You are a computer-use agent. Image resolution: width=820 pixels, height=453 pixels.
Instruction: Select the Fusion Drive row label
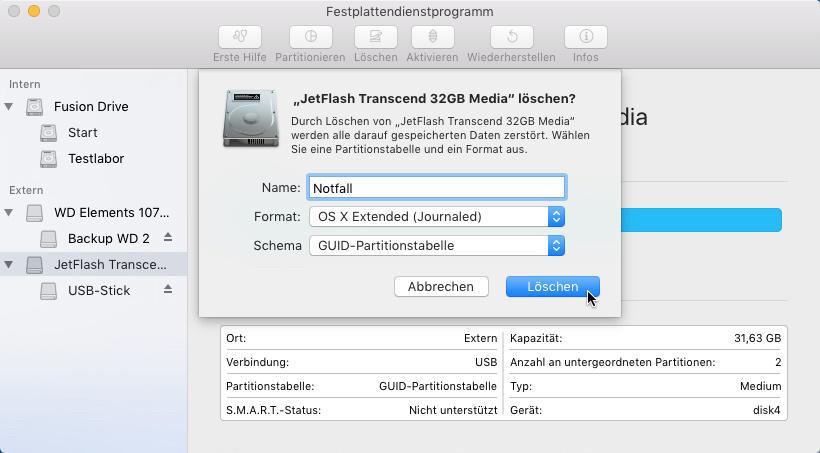coord(91,107)
